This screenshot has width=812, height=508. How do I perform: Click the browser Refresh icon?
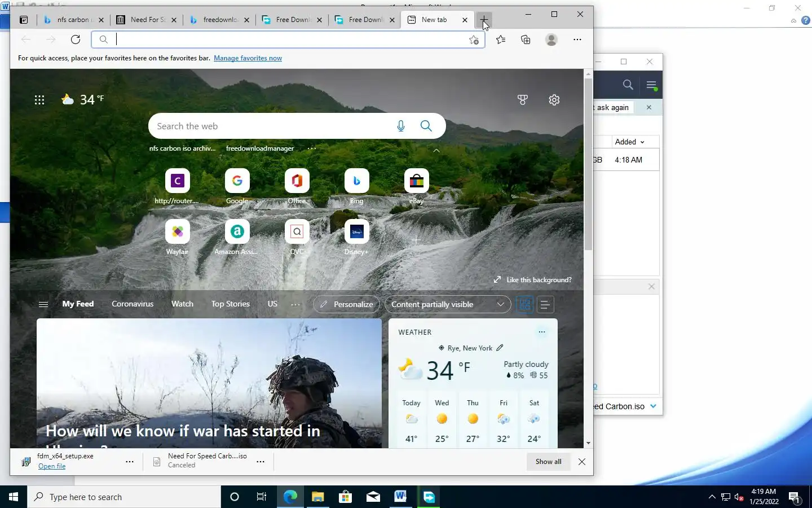coord(76,40)
